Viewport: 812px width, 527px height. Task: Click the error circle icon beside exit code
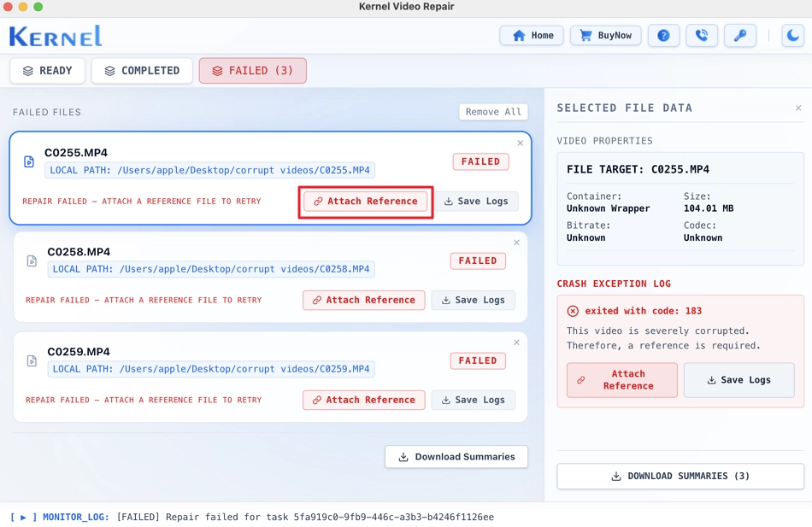(573, 311)
